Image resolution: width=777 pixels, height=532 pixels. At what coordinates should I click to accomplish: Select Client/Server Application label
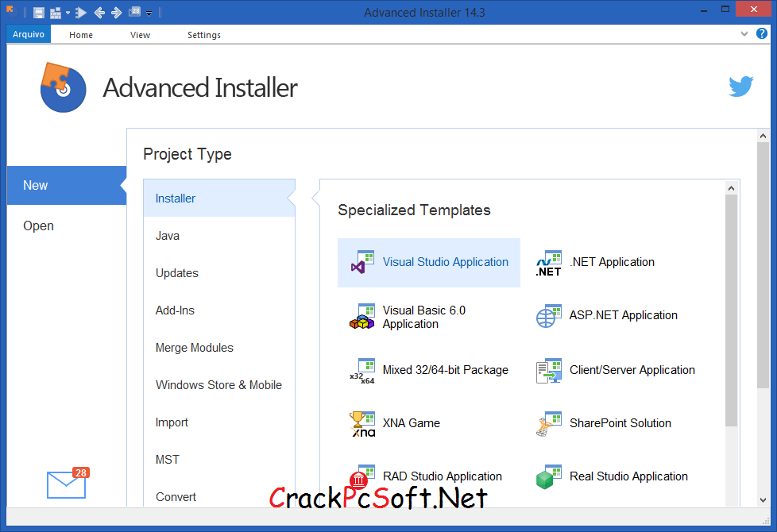pyautogui.click(x=632, y=370)
